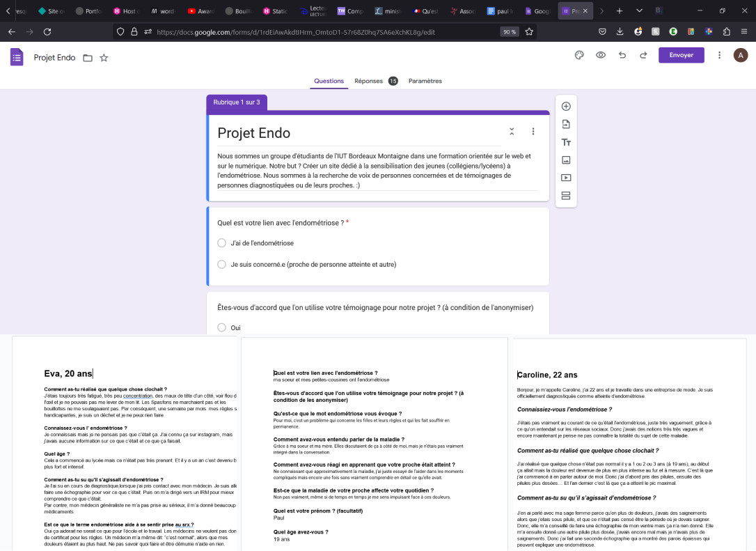Open section options three-dot menu
The width and height of the screenshot is (756, 551).
[533, 132]
